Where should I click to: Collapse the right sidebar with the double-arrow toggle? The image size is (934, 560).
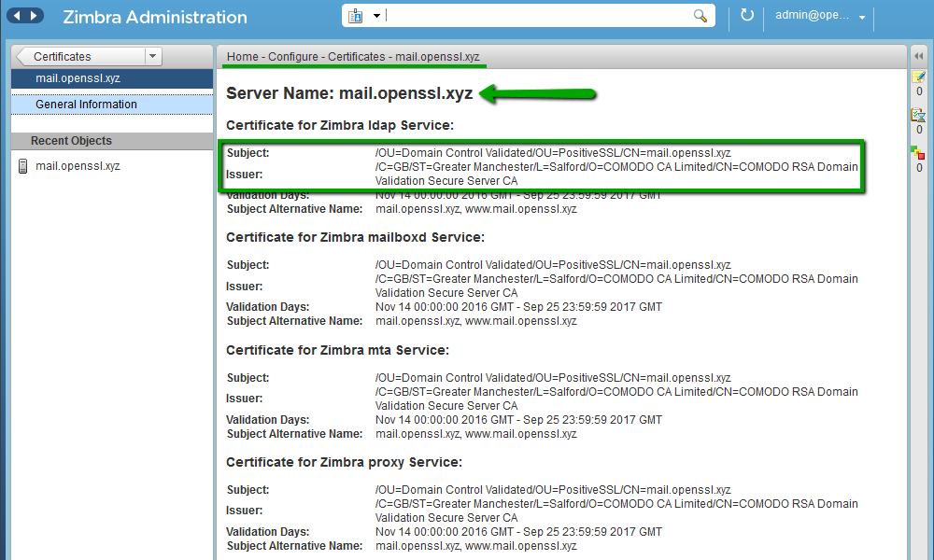[919, 54]
